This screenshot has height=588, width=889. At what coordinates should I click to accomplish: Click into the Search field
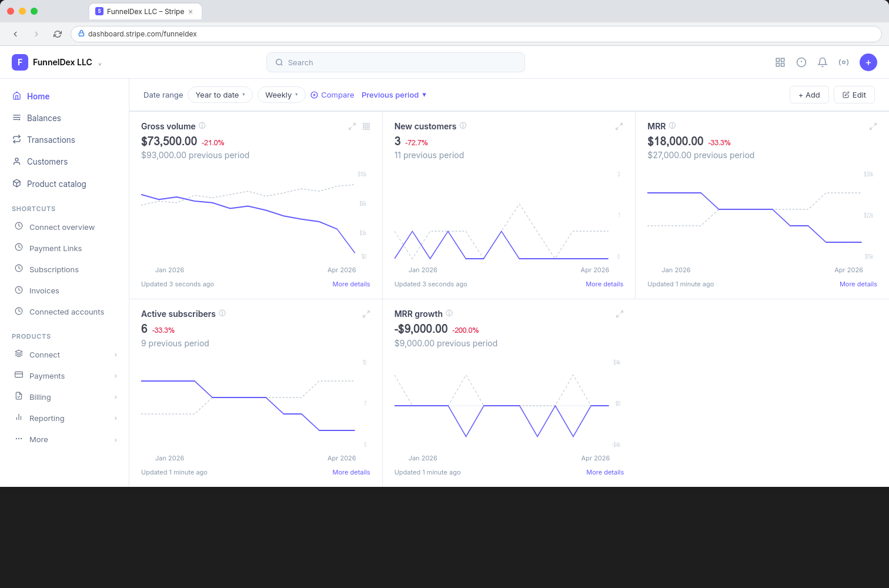pyautogui.click(x=395, y=62)
